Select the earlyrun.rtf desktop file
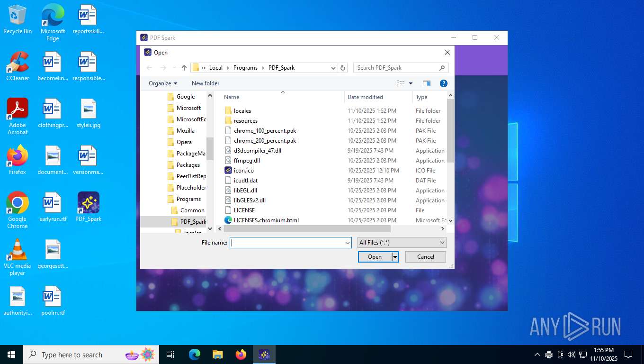Screen dimensions: 644x364 53,207
